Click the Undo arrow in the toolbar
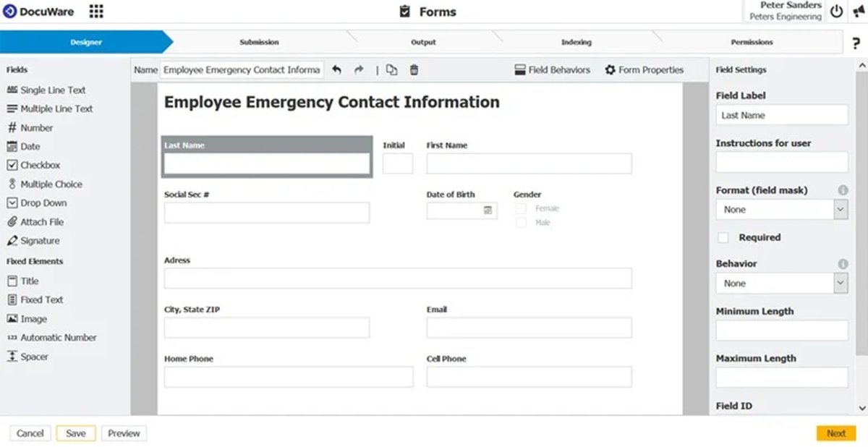Viewport: 868px width, 447px height. coord(336,69)
